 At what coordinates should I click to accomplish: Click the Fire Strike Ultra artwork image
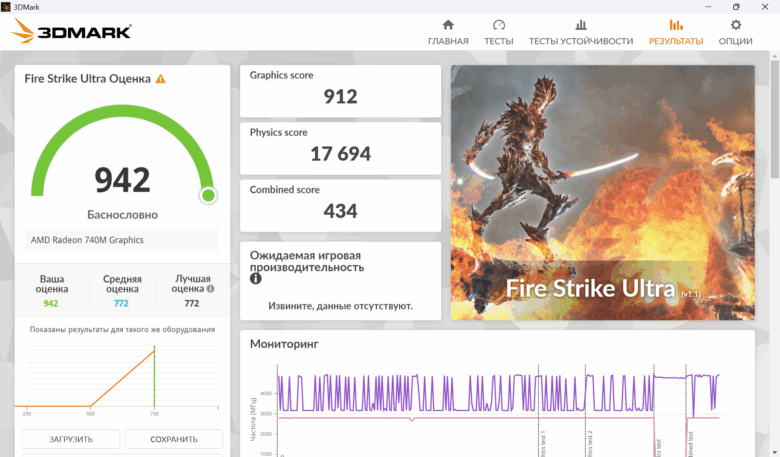tap(602, 192)
